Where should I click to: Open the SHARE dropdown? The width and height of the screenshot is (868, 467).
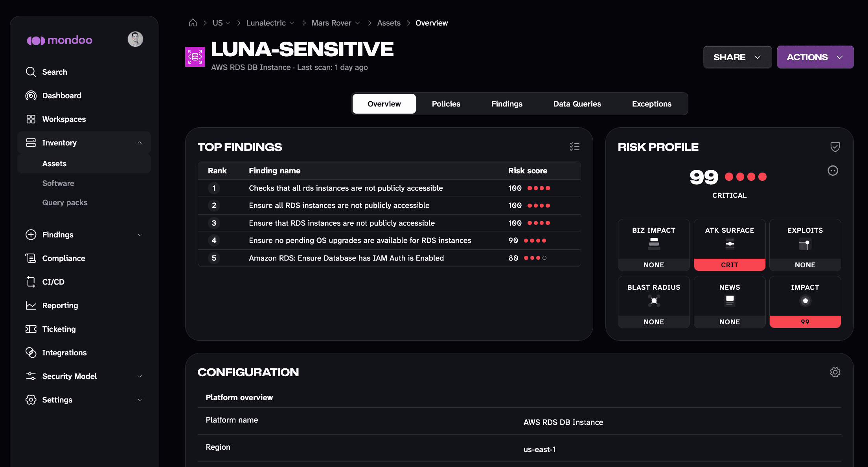[737, 57]
